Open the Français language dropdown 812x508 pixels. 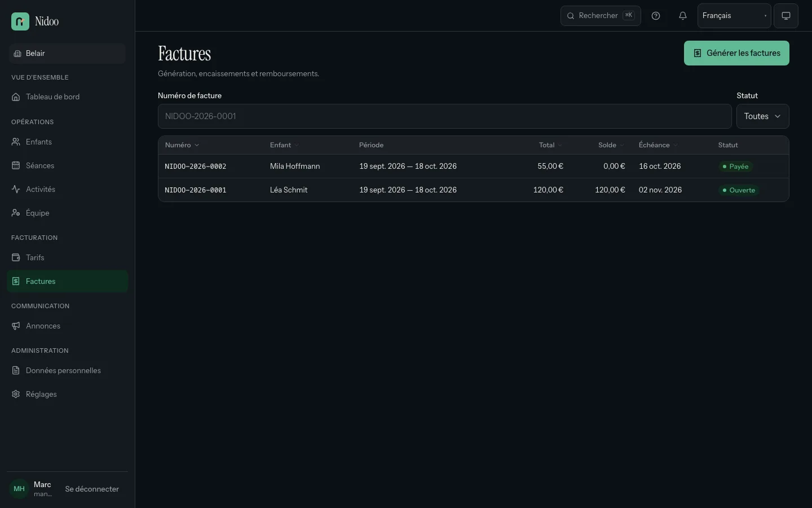pyautogui.click(x=734, y=16)
